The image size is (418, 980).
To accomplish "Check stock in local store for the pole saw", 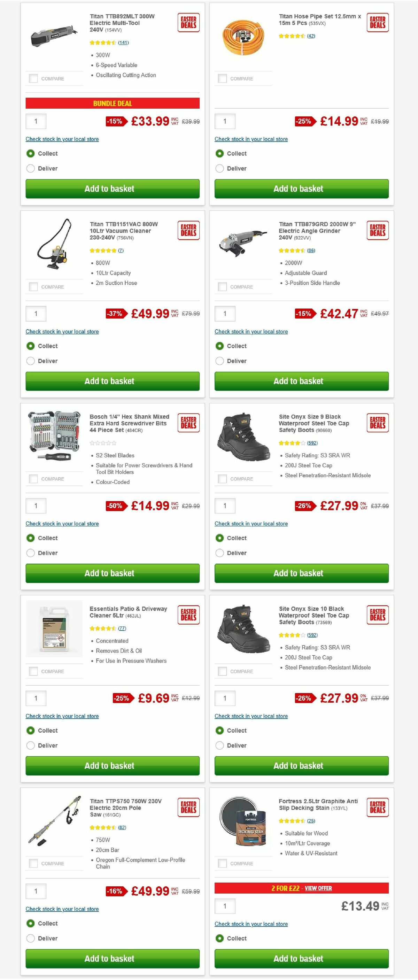I will click(x=62, y=909).
